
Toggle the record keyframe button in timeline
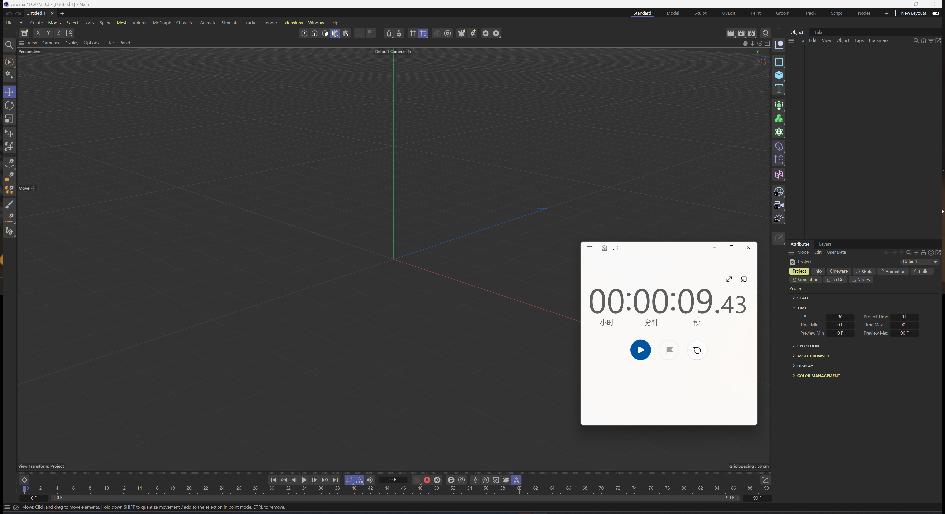pos(427,480)
